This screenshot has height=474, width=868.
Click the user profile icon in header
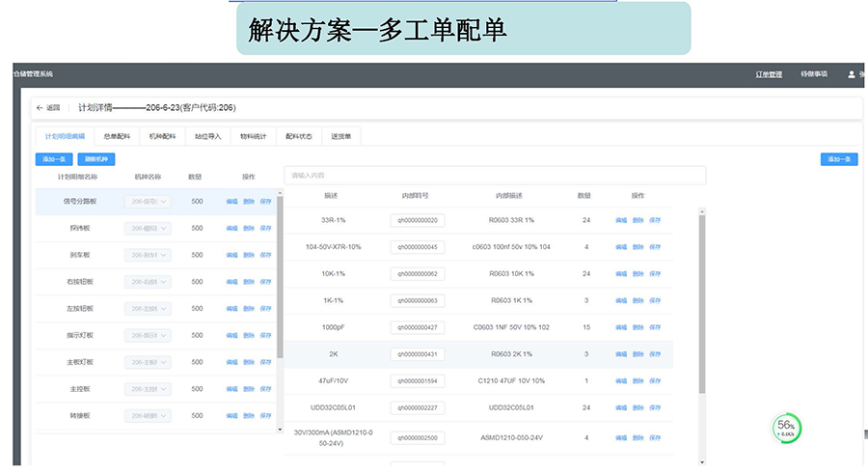click(x=851, y=74)
